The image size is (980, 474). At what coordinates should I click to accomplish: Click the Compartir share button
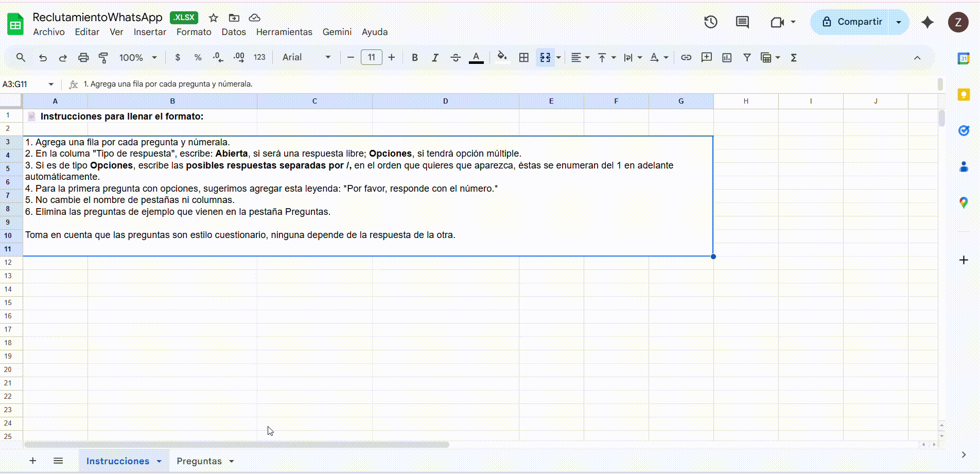tap(852, 22)
